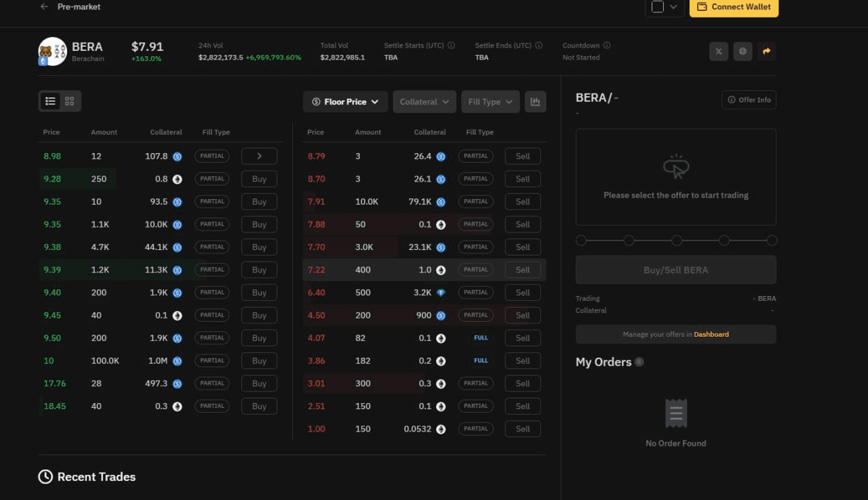Click ETH collateral icon in 7.22 row
Screen dimensions: 868x500
click(x=441, y=270)
